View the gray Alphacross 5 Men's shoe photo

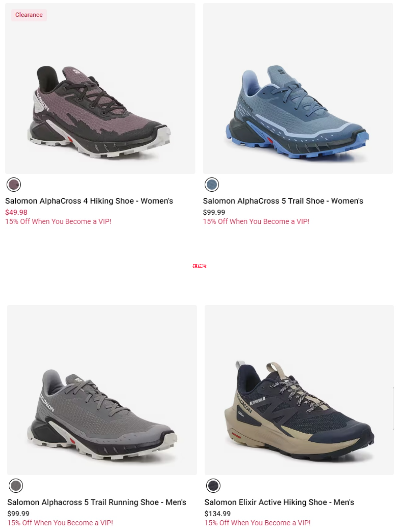pos(102,390)
